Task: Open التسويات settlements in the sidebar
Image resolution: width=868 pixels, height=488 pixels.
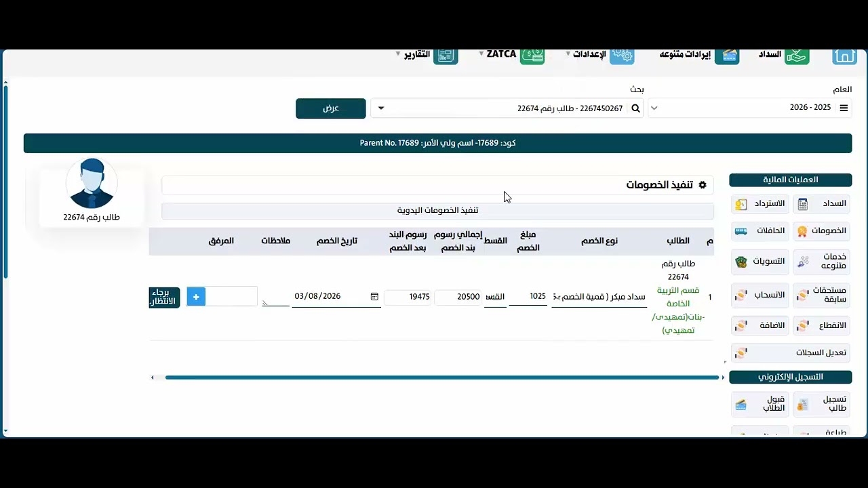Action: [760, 262]
